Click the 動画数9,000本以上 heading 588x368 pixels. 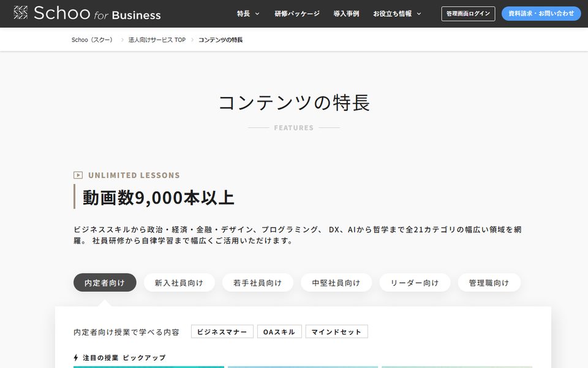(x=158, y=197)
